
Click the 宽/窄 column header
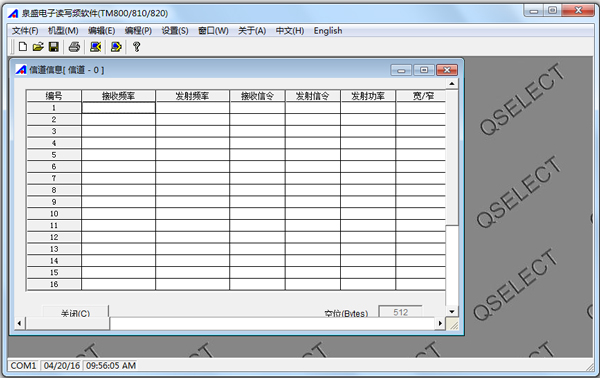pos(421,96)
